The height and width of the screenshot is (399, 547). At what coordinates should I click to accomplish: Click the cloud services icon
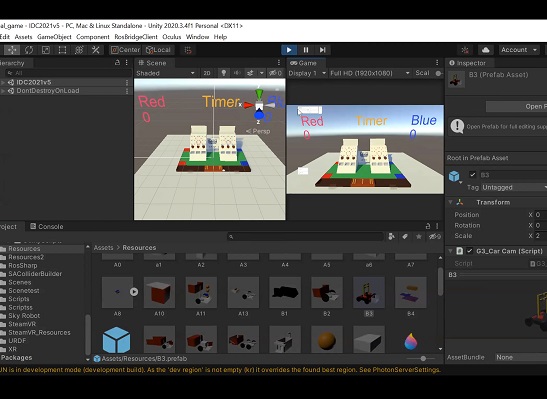pyautogui.click(x=486, y=50)
